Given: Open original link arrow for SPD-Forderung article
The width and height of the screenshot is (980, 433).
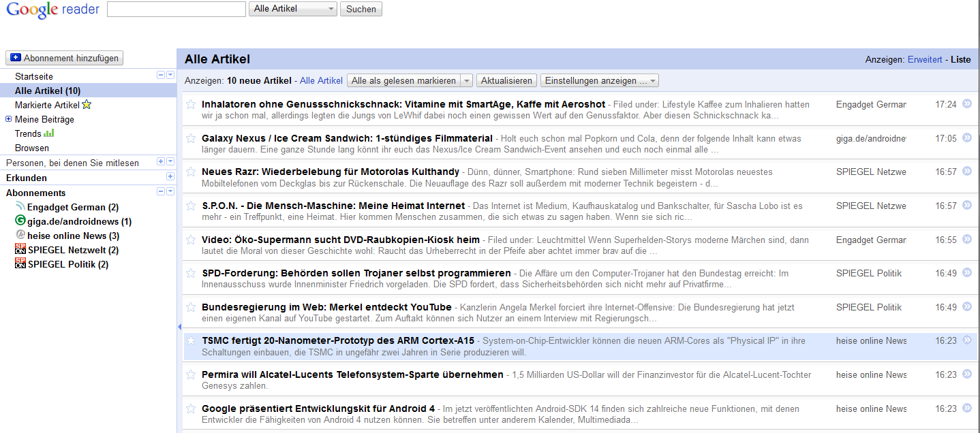Looking at the screenshot, I should pyautogui.click(x=966, y=272).
